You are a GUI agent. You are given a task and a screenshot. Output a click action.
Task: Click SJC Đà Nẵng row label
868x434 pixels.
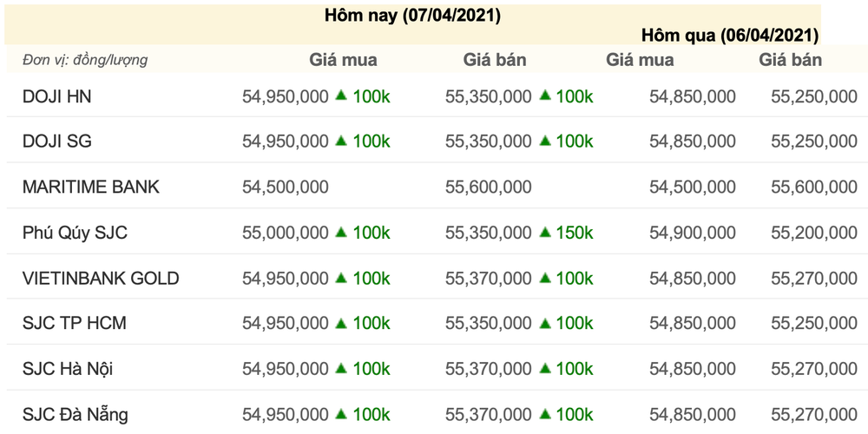76,414
